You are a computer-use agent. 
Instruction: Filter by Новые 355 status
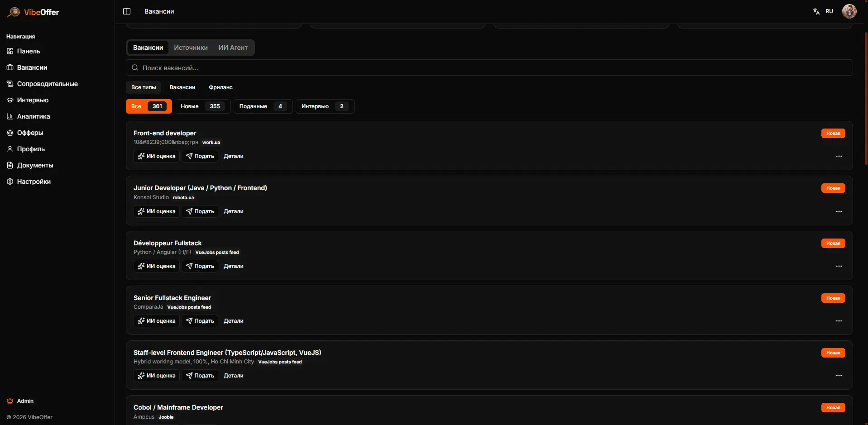click(x=203, y=106)
